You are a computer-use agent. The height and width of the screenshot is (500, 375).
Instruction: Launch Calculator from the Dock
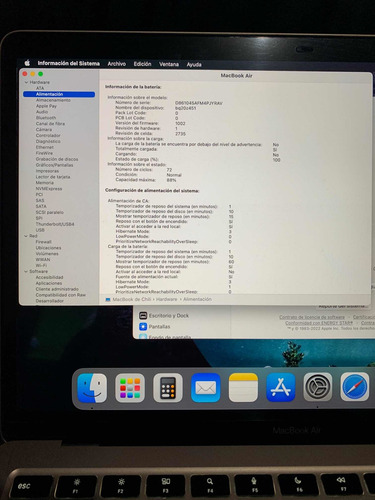click(168, 388)
